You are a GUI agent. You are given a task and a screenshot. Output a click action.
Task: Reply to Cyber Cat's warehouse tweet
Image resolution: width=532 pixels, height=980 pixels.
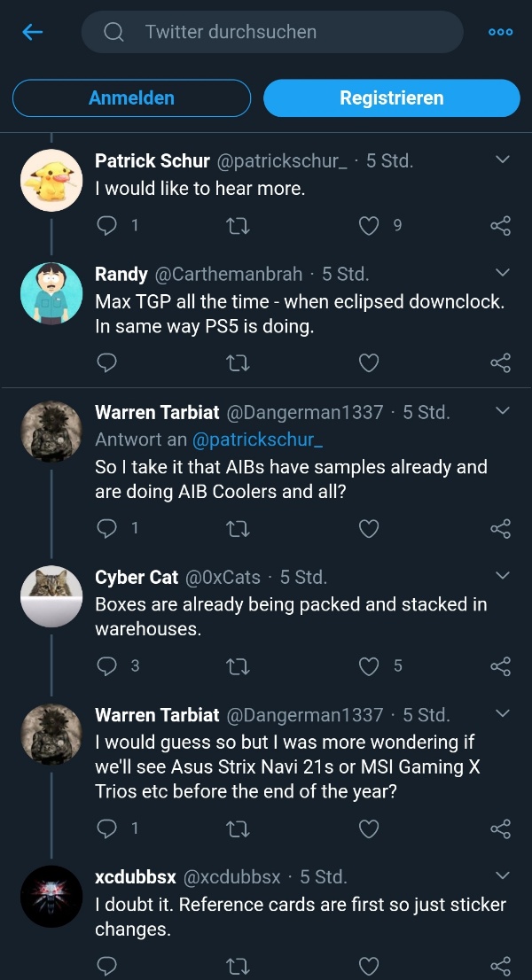coord(106,665)
